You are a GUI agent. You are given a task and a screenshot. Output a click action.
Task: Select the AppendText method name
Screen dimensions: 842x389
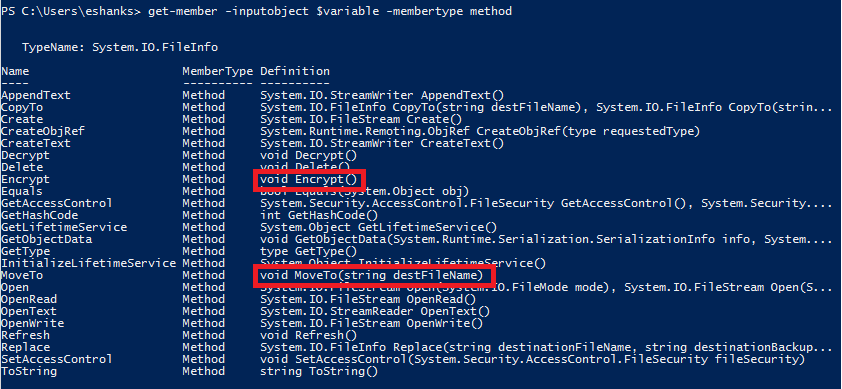click(35, 95)
